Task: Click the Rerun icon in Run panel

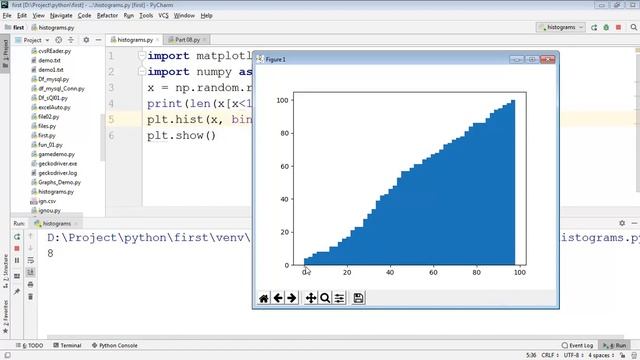Action: pyautogui.click(x=17, y=237)
